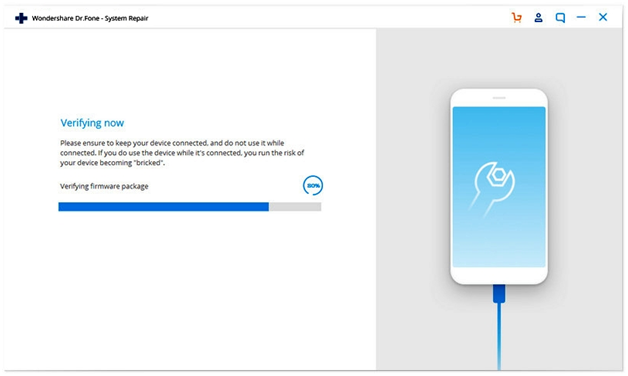
Task: Click the Verifying now heading
Action: [92, 123]
